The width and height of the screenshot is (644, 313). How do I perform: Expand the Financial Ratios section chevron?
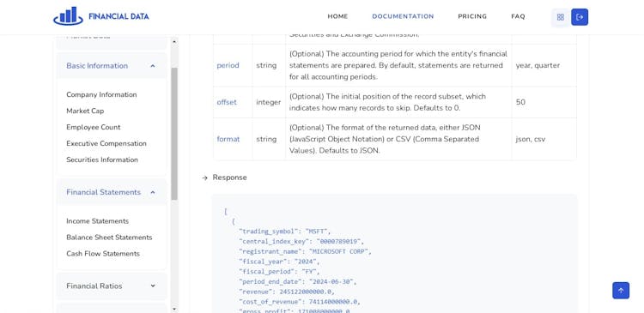[x=153, y=286]
